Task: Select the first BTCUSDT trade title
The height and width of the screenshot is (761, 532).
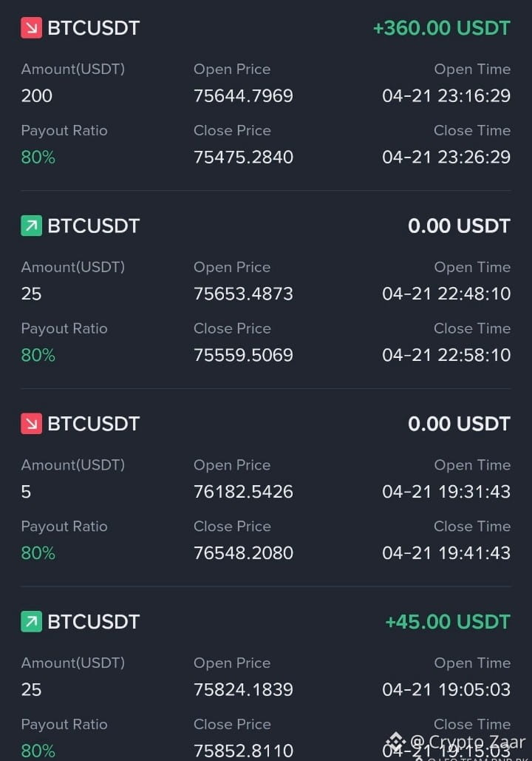Action: click(94, 27)
